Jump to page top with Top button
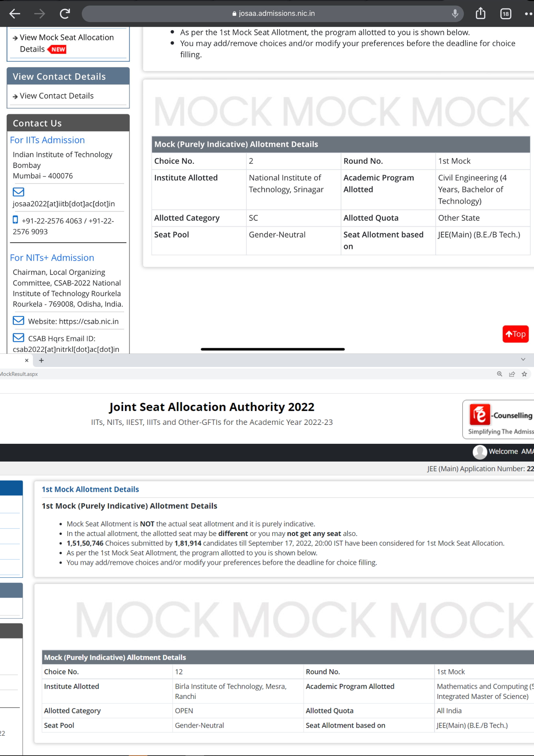The image size is (534, 756). 515,334
